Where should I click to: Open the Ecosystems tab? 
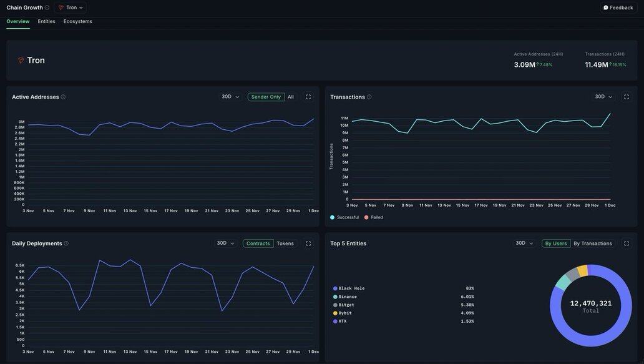[78, 21]
